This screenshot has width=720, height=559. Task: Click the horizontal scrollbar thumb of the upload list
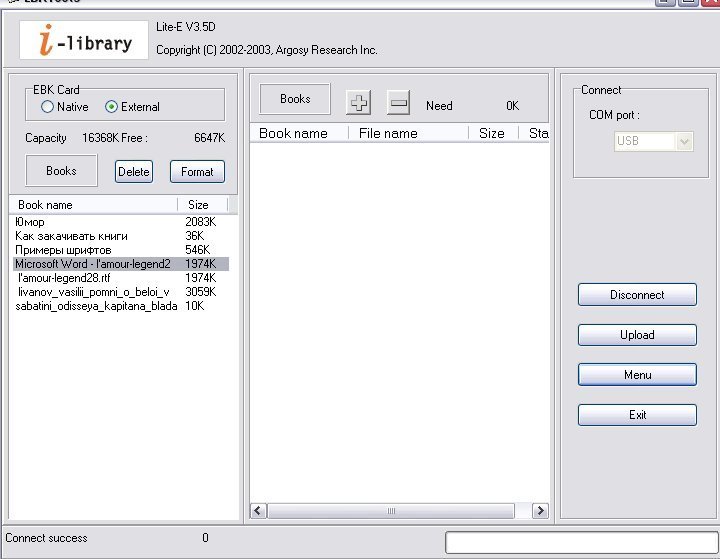click(x=391, y=511)
